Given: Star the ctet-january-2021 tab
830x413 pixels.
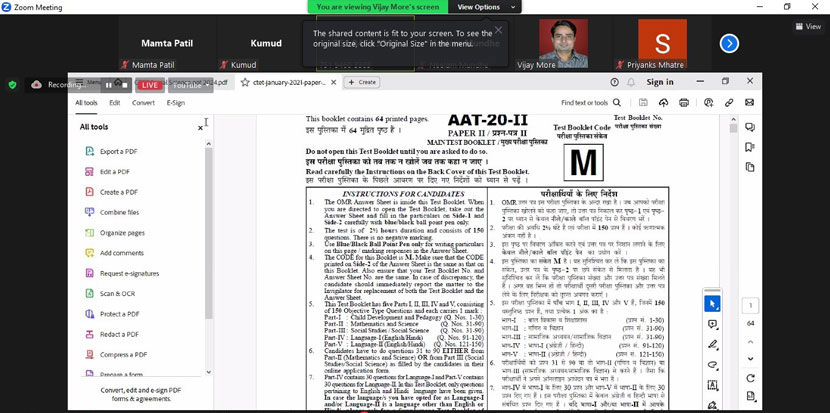Looking at the screenshot, I should 245,82.
